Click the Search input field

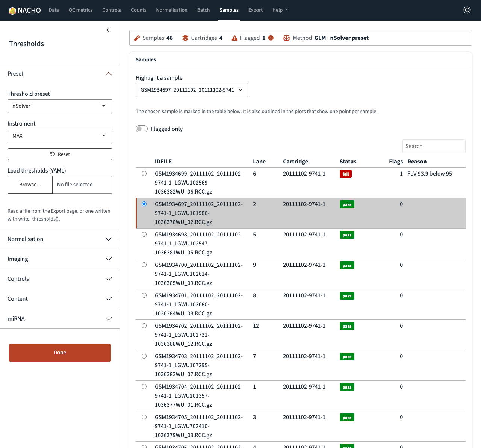click(434, 146)
